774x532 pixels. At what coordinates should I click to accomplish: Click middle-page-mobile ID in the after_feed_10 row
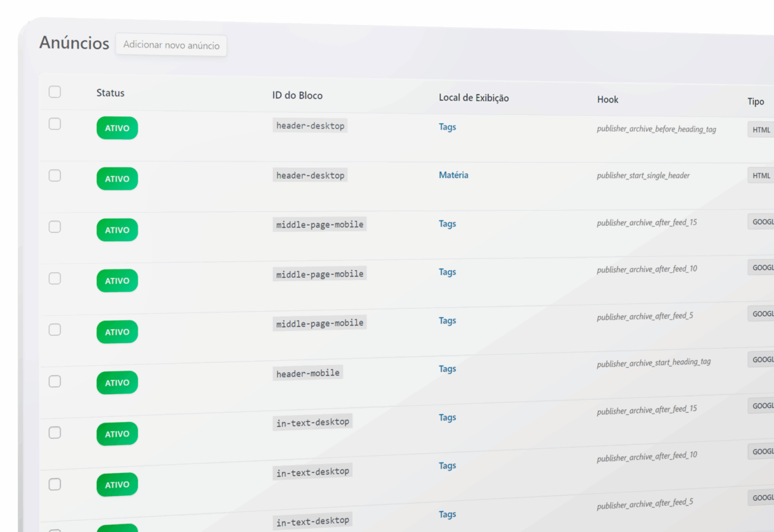[319, 274]
